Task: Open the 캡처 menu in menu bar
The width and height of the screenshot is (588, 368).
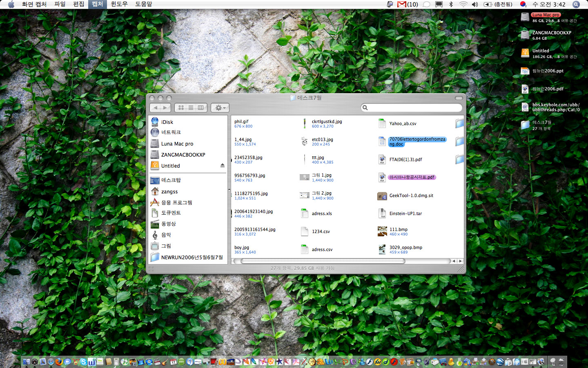Action: [97, 4]
